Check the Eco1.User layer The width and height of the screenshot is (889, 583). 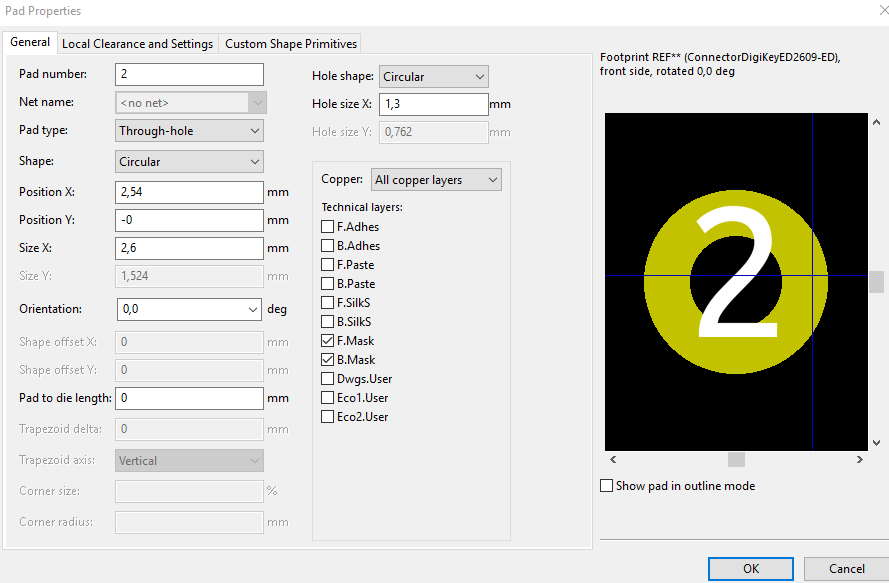[325, 397]
